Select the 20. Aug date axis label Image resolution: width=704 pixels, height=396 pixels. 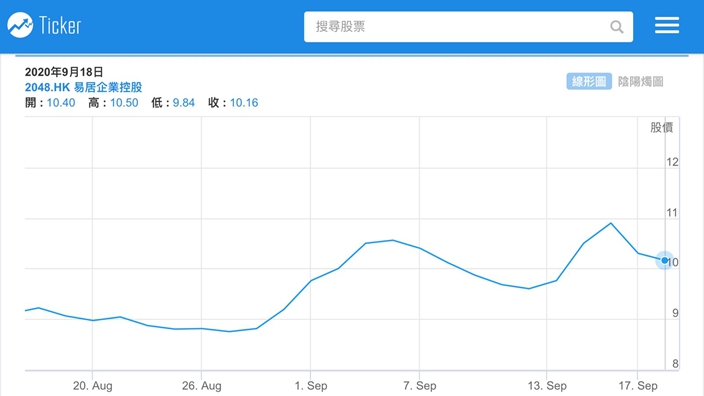[x=92, y=386]
